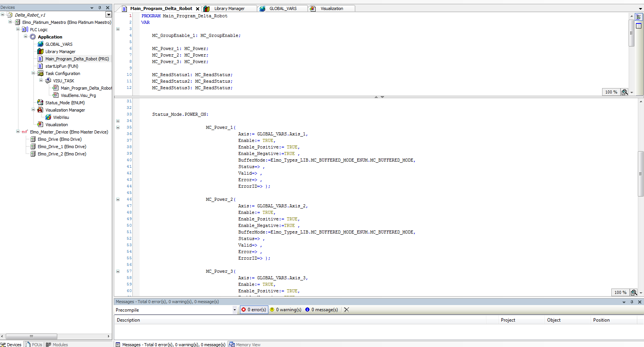Viewport: 644px width, 347px height.
Task: Click the WebVisu icon in the tree
Action: [48, 117]
